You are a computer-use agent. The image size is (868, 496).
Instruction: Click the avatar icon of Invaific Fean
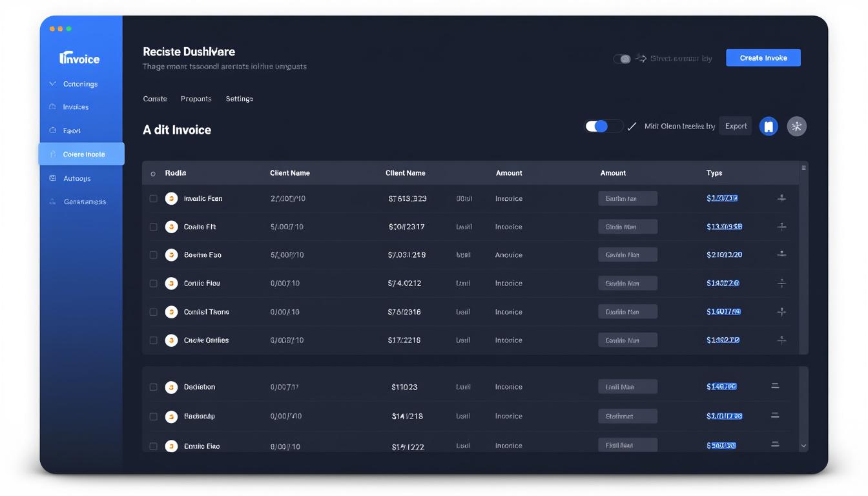[171, 199]
